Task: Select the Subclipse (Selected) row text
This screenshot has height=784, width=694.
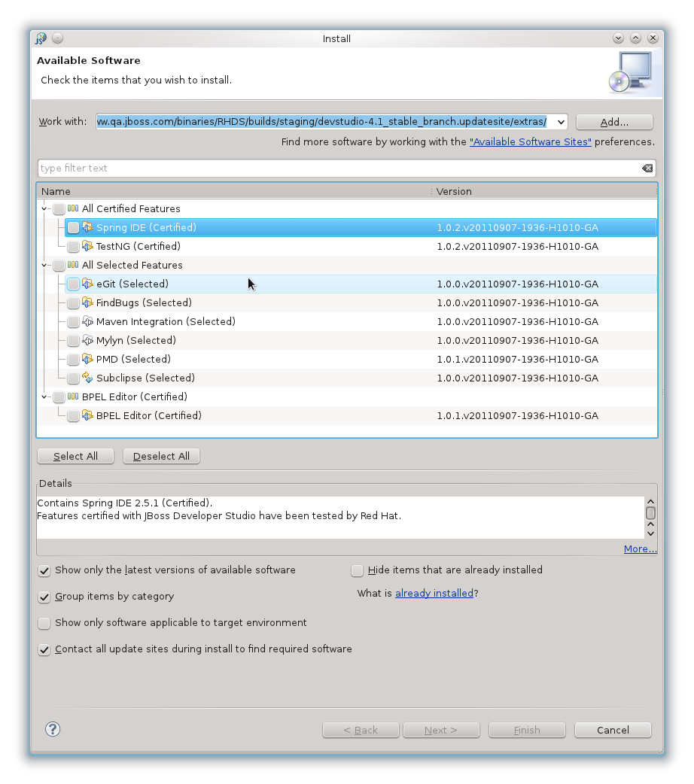Action: (145, 378)
